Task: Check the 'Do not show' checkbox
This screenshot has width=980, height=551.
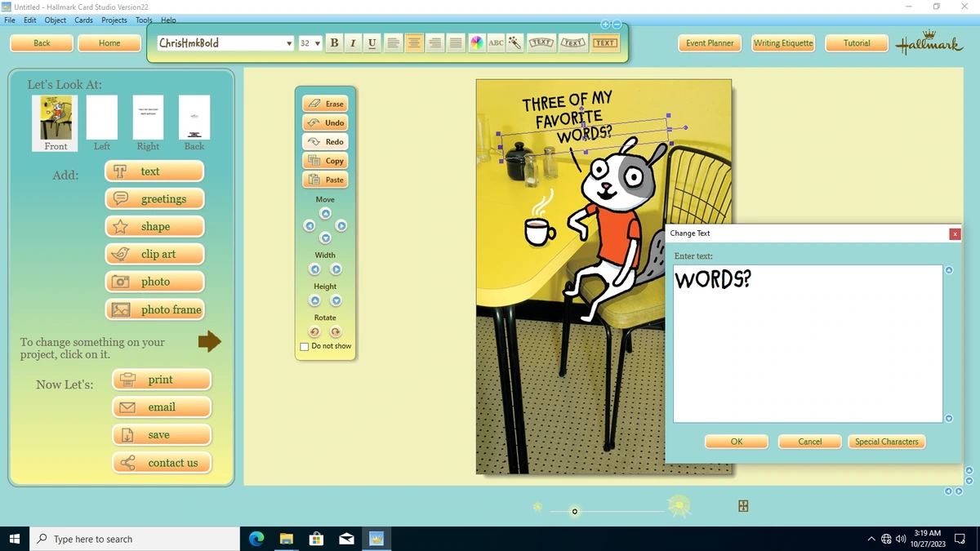Action: point(305,346)
